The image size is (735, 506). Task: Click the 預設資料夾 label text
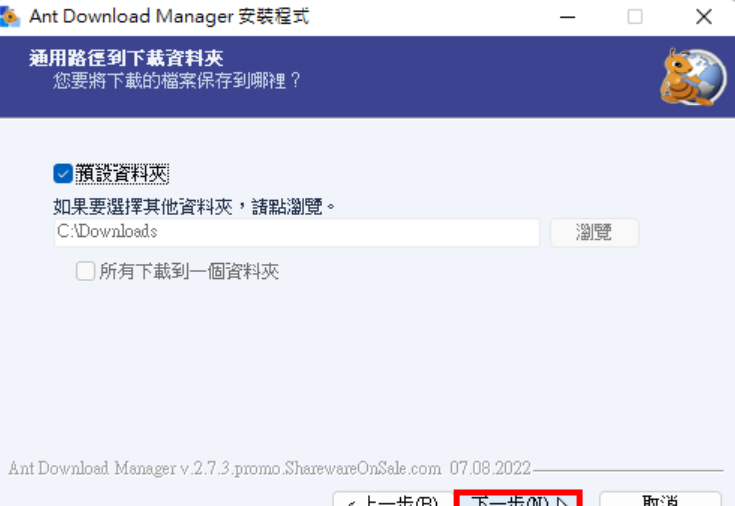click(122, 174)
